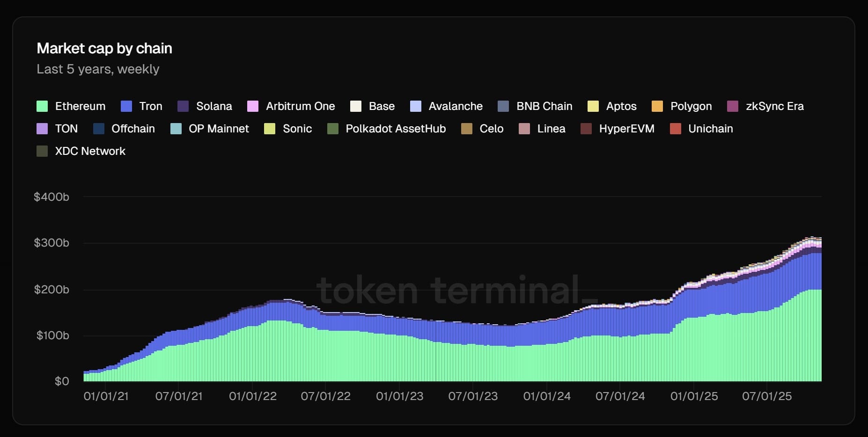Click the Celo tan legend swatch
Image resolution: width=868 pixels, height=437 pixels.
[467, 129]
